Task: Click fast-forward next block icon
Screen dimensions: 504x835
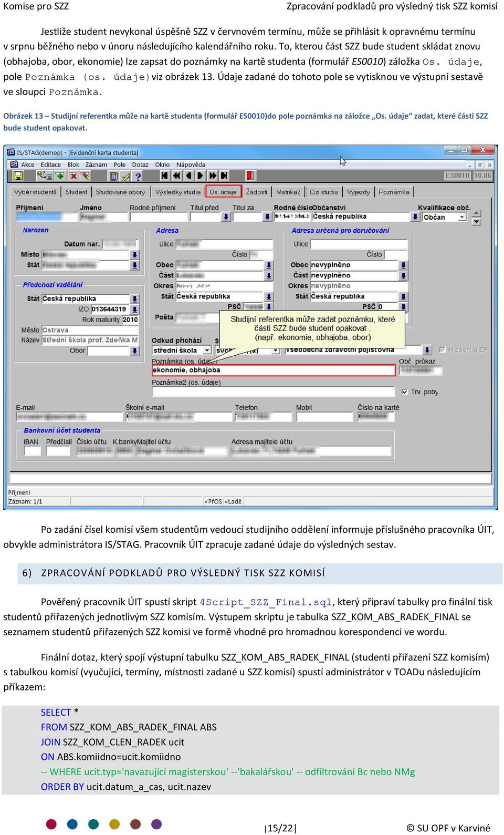Action: point(213,176)
